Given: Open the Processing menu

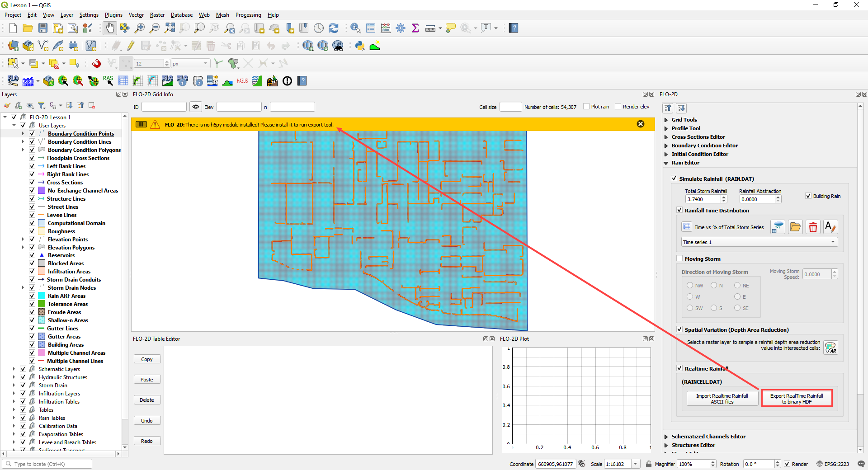Looking at the screenshot, I should 248,15.
